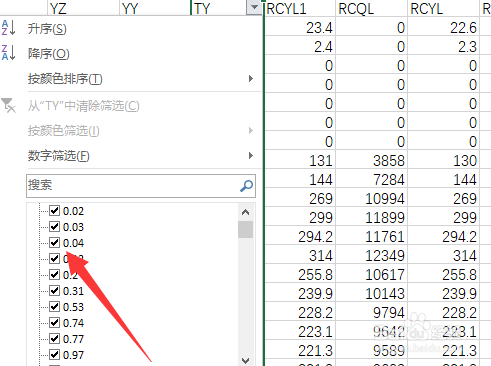Screen dimensions: 491x366
Task: Choose 降序(O) sort descending
Action: pyautogui.click(x=48, y=54)
